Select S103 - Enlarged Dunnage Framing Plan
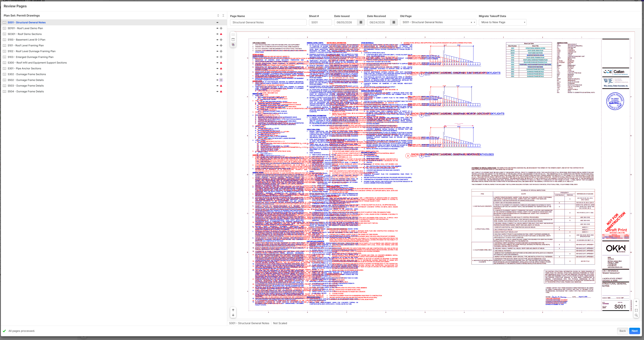Viewport: 644px width, 340px height. [x=30, y=57]
